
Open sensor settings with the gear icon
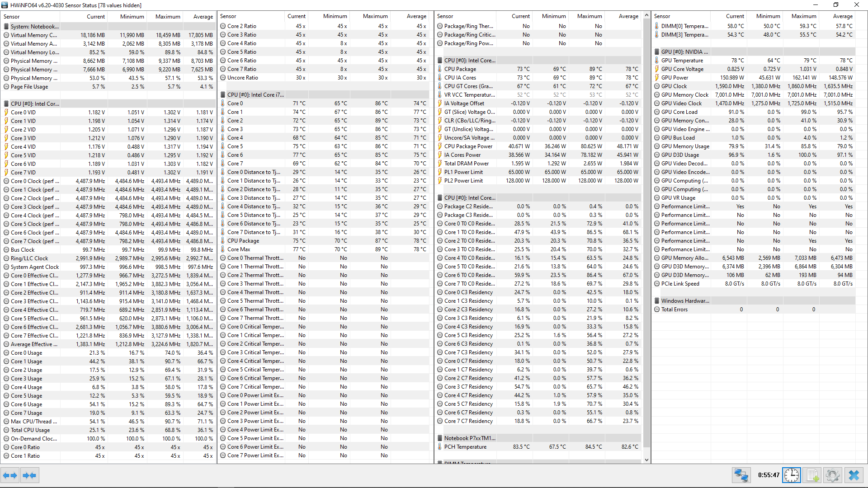pyautogui.click(x=833, y=475)
